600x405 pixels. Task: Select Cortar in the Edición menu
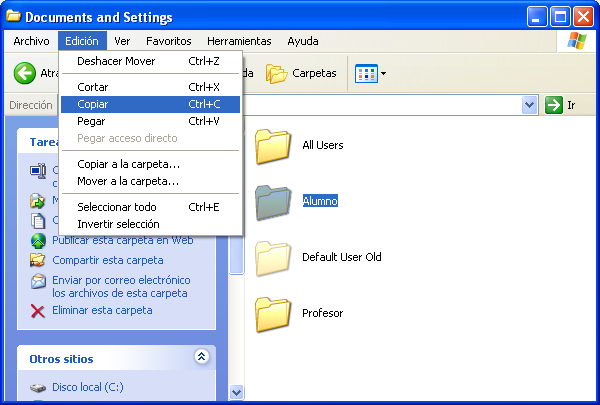point(93,87)
